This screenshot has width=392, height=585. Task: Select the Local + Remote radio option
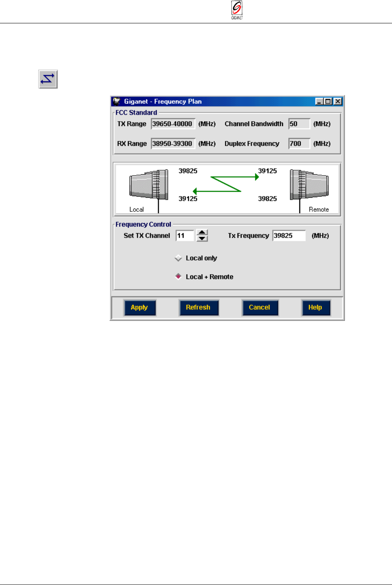point(178,277)
